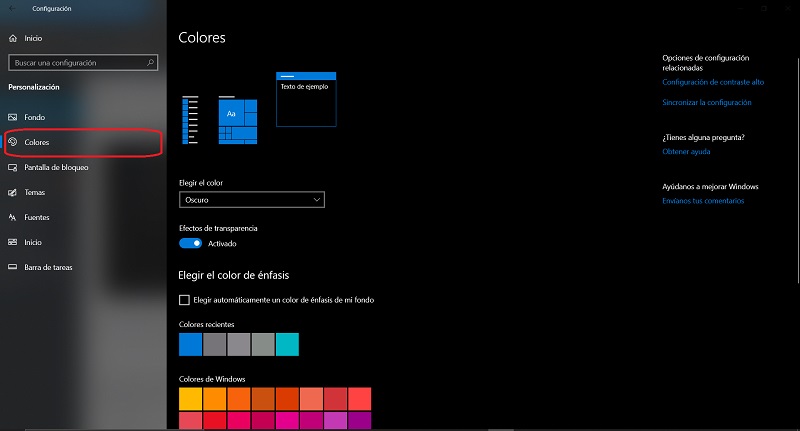Click the Fuentes font icon

[x=13, y=217]
